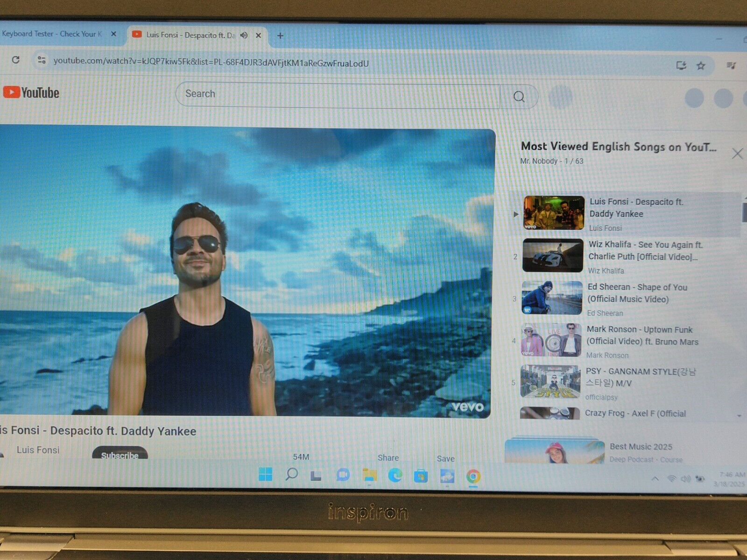Click the time and date in tray

pos(729,479)
